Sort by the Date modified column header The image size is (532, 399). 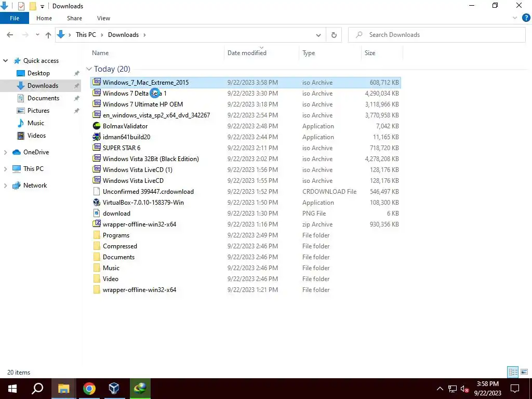(x=247, y=53)
